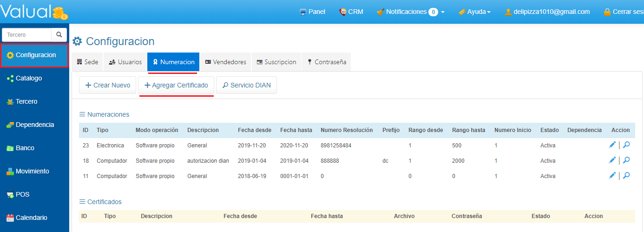The width and height of the screenshot is (644, 232).
Task: Click the magnifier view icon for row 18
Action: tap(626, 160)
